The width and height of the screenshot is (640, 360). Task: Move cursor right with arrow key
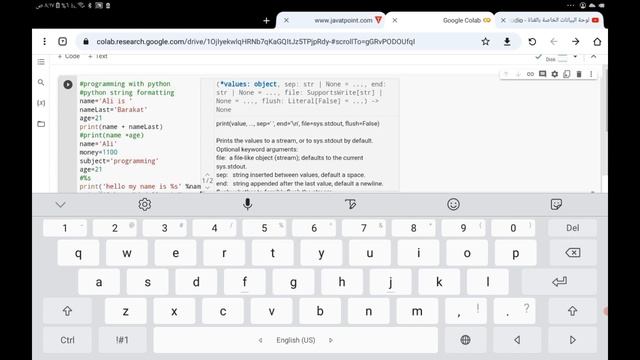(x=572, y=340)
